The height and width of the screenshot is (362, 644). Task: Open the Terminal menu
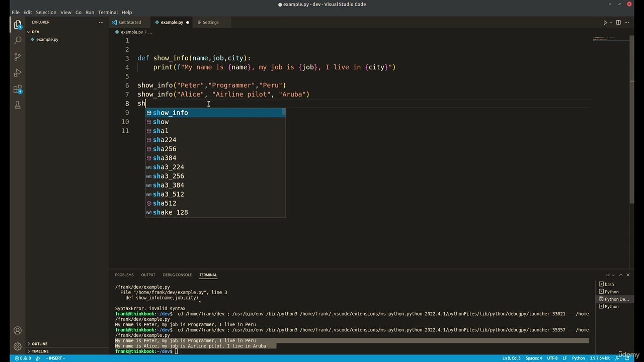click(x=108, y=12)
